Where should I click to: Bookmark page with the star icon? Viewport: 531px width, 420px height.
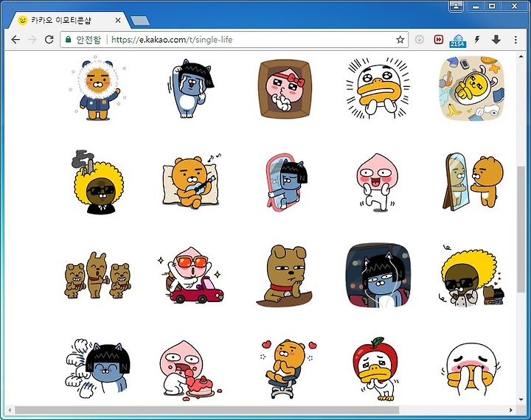coord(400,40)
